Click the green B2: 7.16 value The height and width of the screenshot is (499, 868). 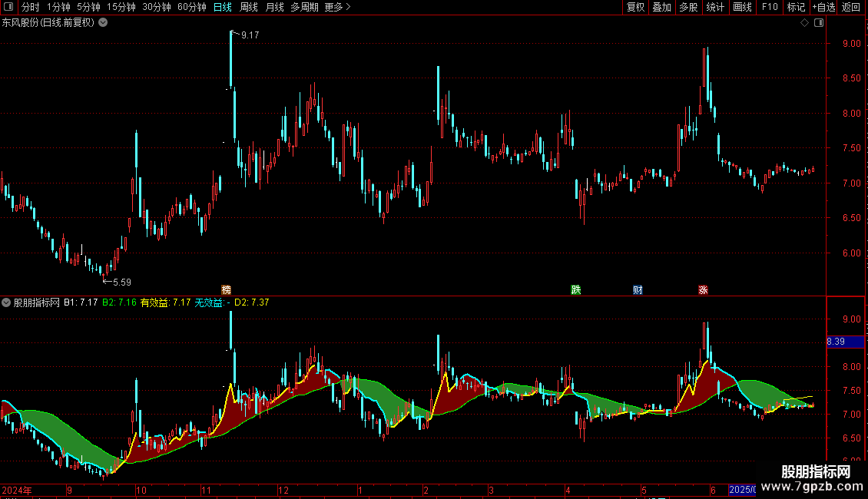pos(119,302)
